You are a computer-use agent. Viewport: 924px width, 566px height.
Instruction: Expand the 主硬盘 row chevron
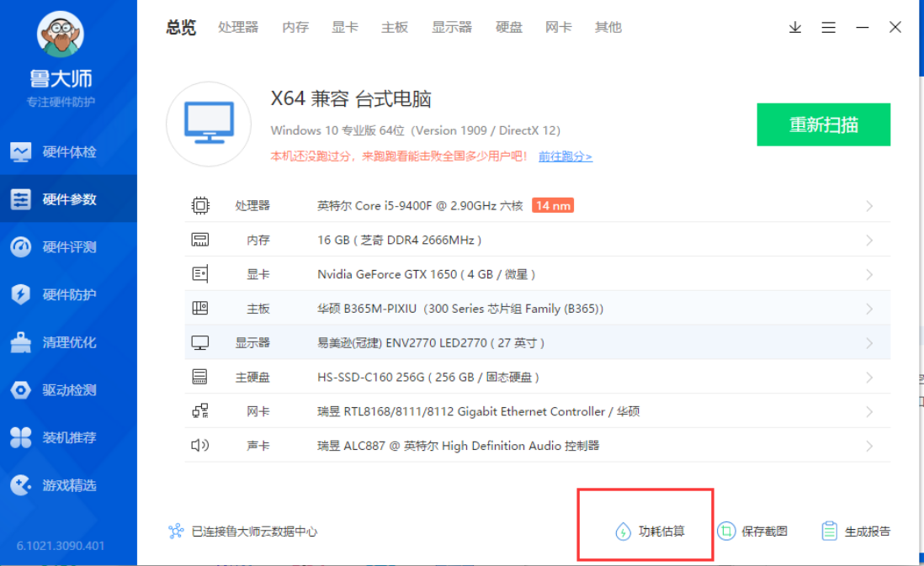pos(869,378)
